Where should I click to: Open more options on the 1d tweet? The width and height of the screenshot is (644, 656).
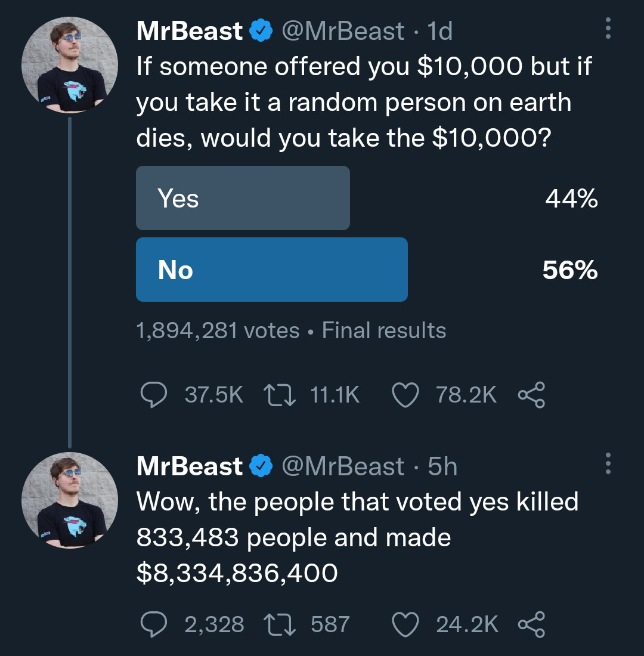coord(608,29)
